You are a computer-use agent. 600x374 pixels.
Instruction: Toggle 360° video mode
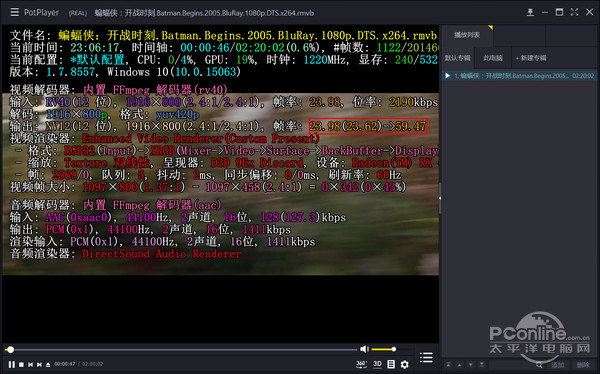point(361,364)
